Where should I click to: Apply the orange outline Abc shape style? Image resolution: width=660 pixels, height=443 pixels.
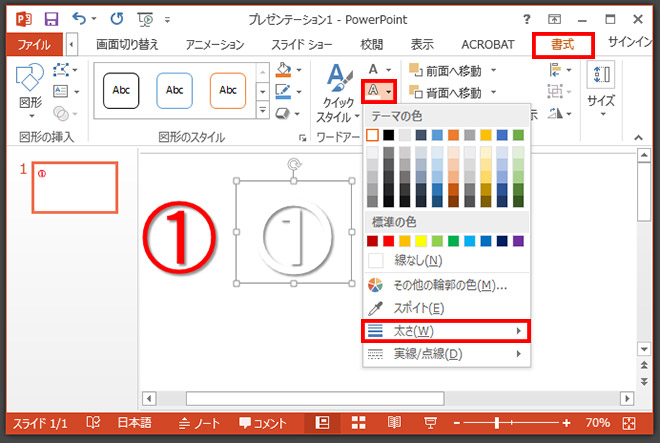point(228,91)
